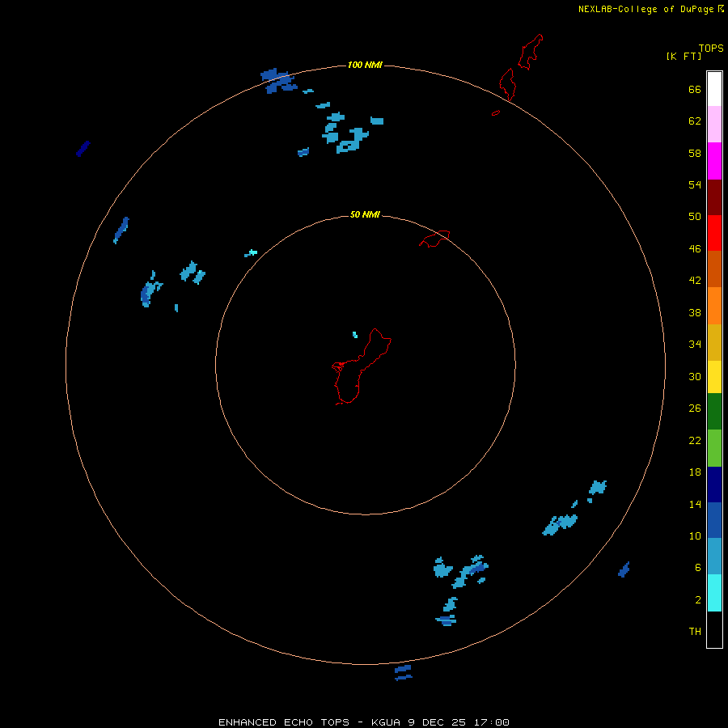Click the legend value 30

click(695, 376)
